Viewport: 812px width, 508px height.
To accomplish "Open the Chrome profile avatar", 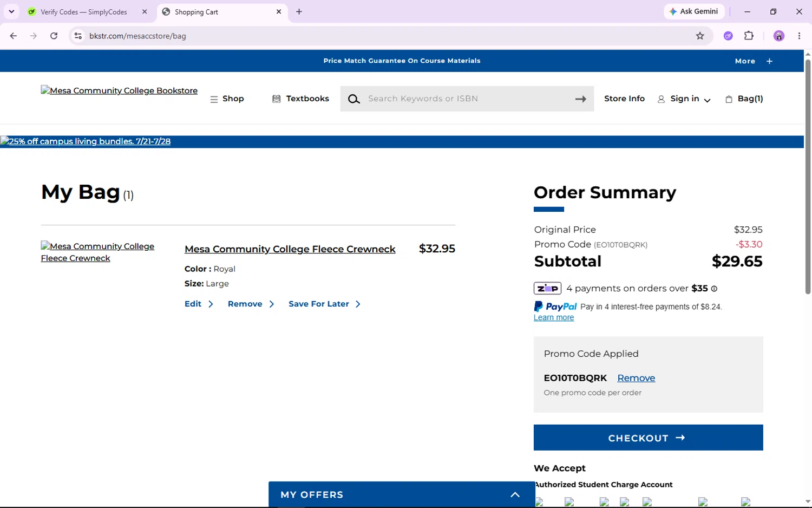I will (779, 36).
